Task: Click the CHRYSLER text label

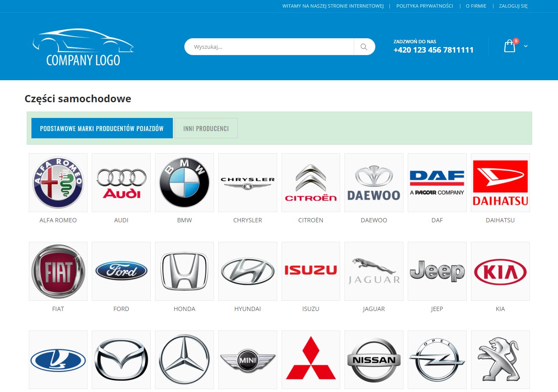Action: [248, 220]
